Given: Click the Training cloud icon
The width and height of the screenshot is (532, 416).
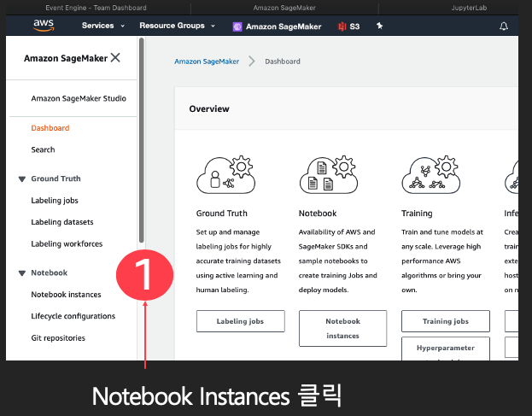Looking at the screenshot, I should (431, 175).
